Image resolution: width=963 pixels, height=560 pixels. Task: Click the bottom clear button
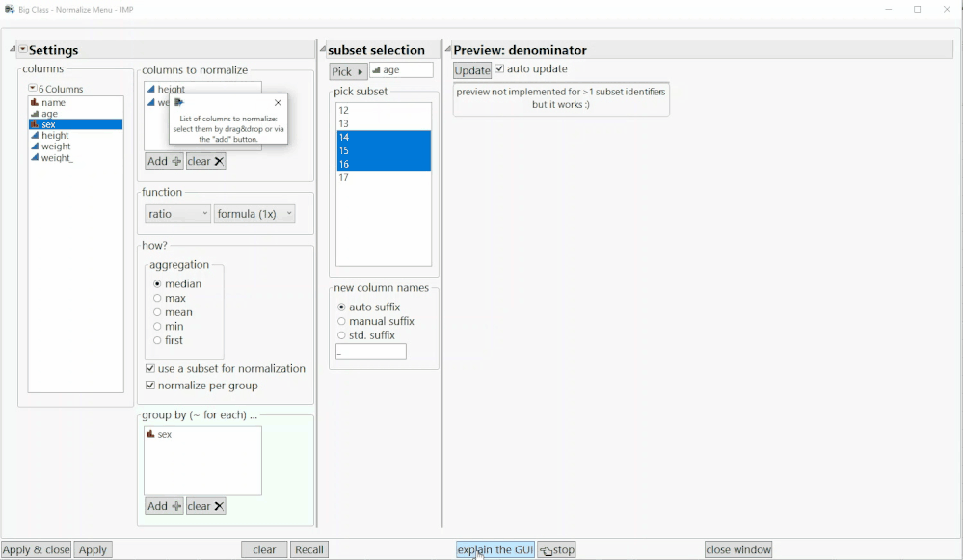coord(264,549)
